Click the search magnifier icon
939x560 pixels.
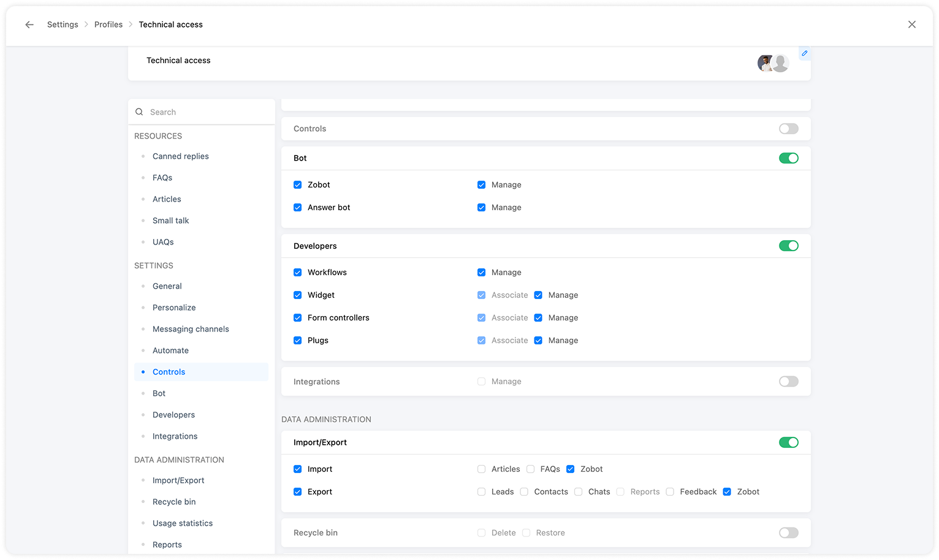click(139, 112)
